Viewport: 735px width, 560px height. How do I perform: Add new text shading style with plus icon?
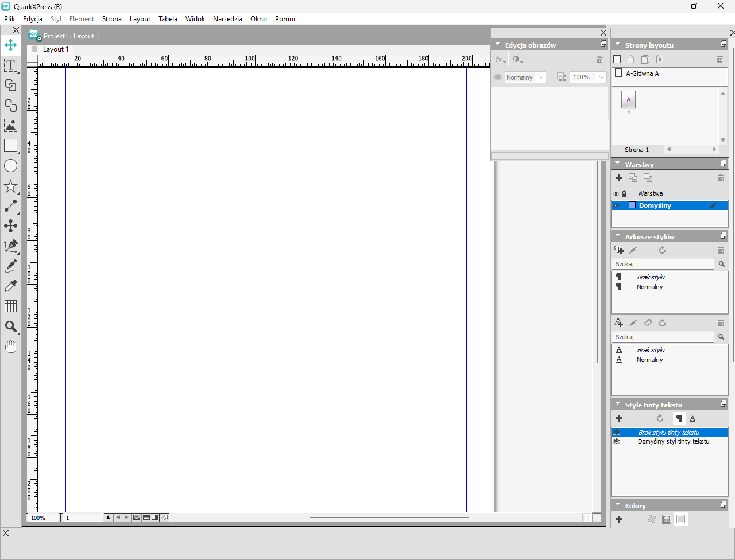click(619, 418)
